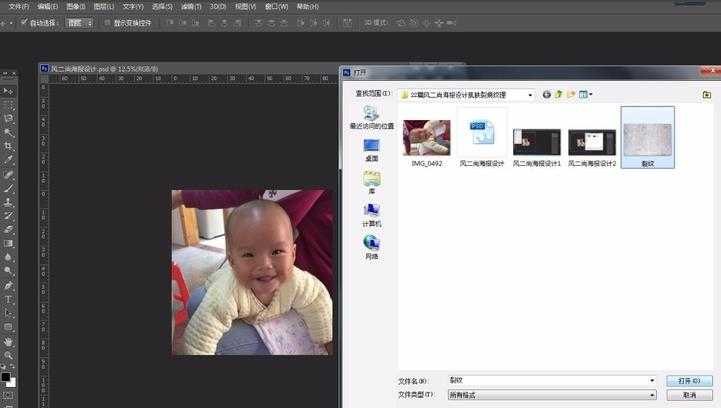Select the Dodge tool
The image size is (721, 408).
click(8, 271)
